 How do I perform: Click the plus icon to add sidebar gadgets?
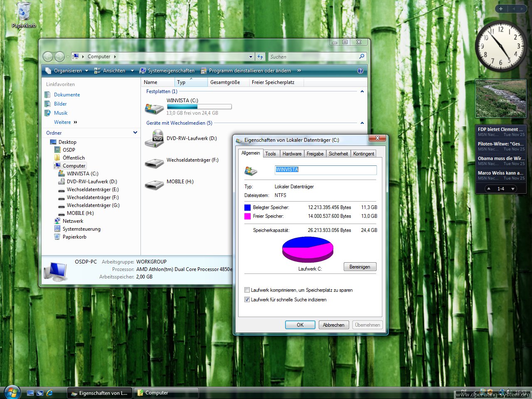point(501,9)
